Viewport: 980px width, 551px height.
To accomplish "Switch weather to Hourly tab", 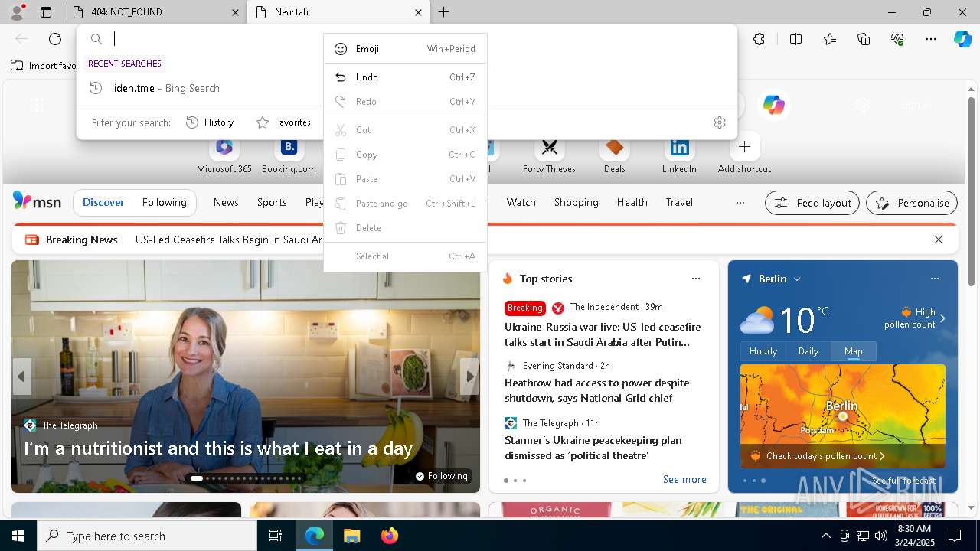I will pyautogui.click(x=763, y=351).
